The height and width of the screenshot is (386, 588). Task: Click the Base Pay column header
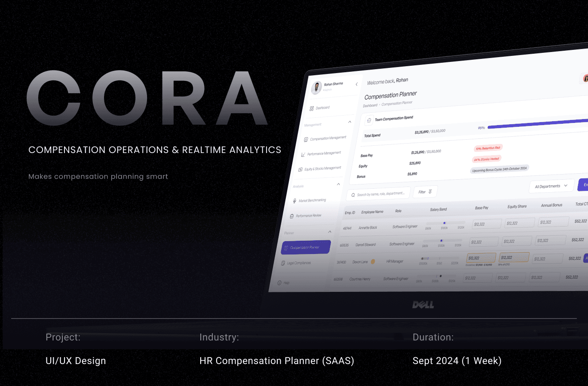[481, 208]
